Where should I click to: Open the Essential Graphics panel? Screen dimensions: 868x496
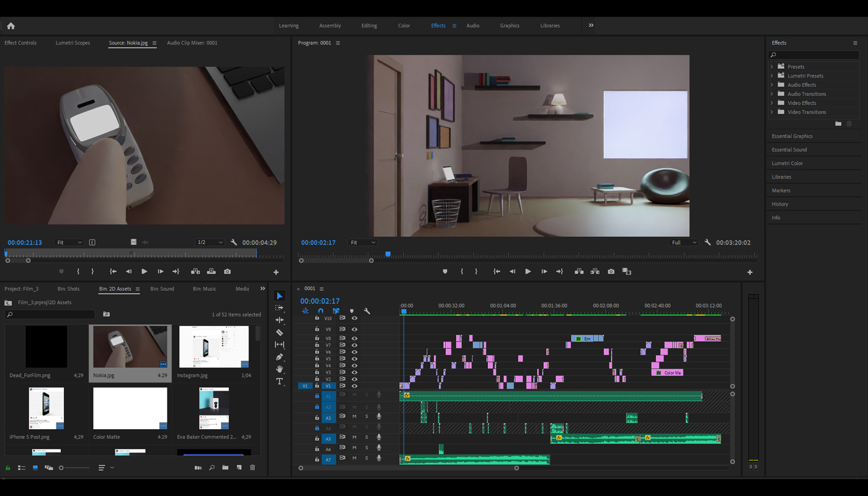[792, 136]
